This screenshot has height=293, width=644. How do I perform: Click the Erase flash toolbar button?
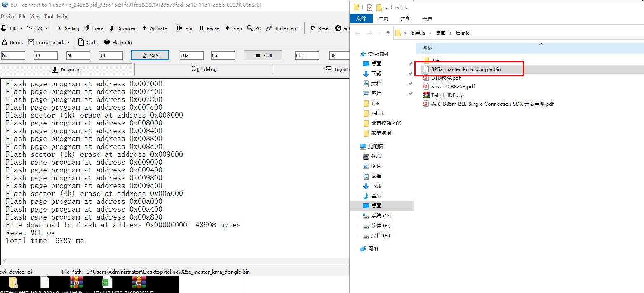(x=94, y=28)
